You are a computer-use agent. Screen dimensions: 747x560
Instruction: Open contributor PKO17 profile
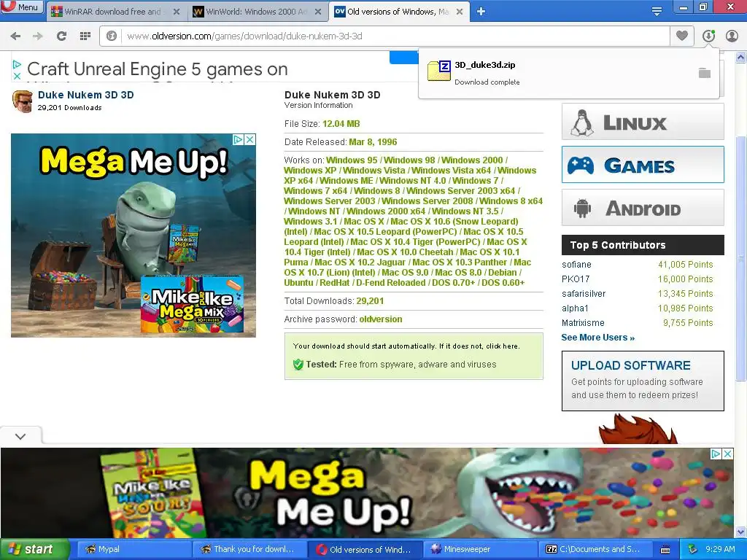tap(576, 279)
